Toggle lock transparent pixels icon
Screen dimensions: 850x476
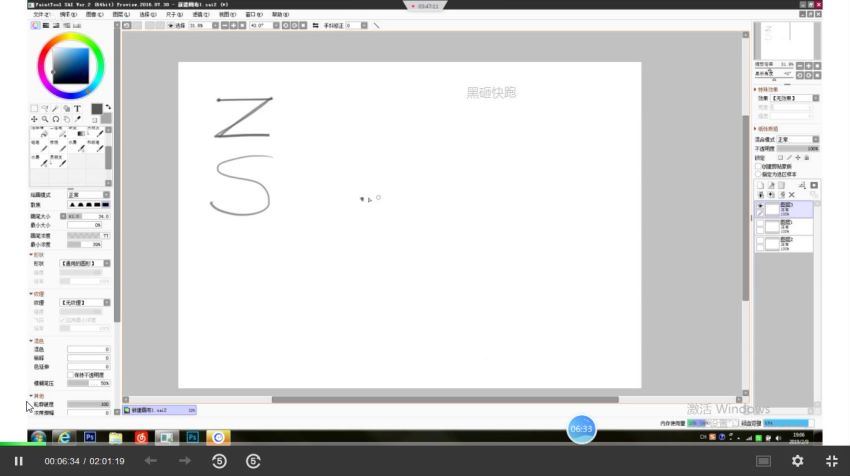click(x=780, y=158)
